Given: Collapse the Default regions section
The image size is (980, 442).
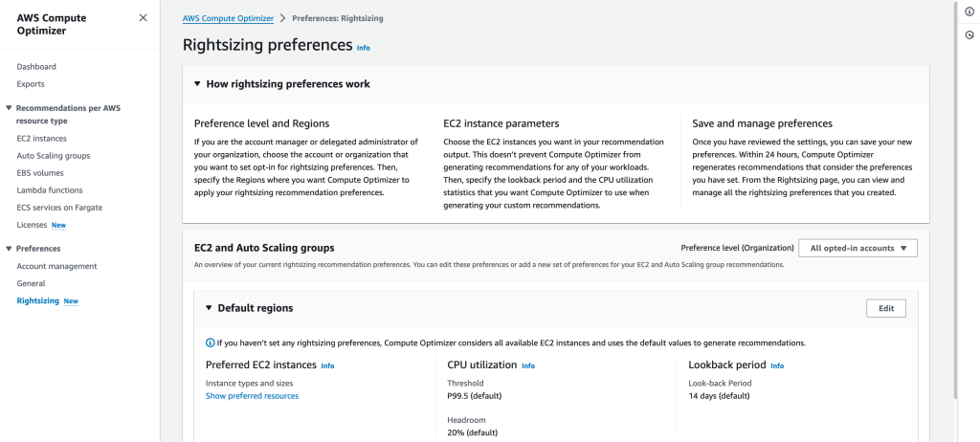Looking at the screenshot, I should pos(210,308).
